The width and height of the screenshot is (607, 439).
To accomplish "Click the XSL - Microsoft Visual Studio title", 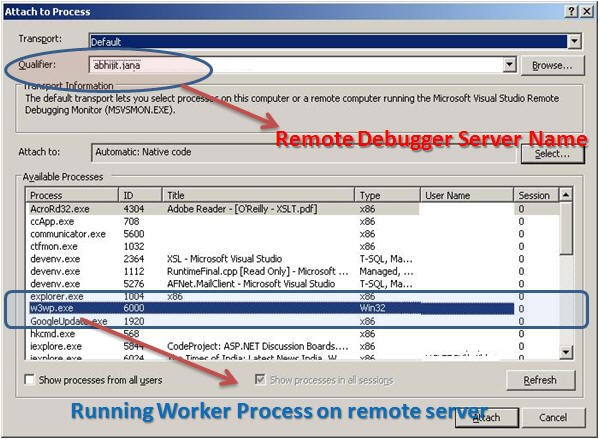I will [x=225, y=259].
